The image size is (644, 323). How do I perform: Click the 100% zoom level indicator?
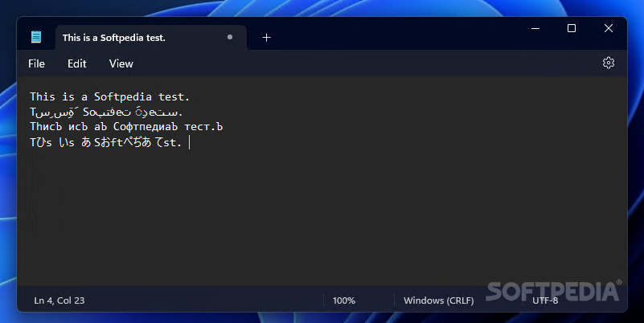pyautogui.click(x=344, y=301)
